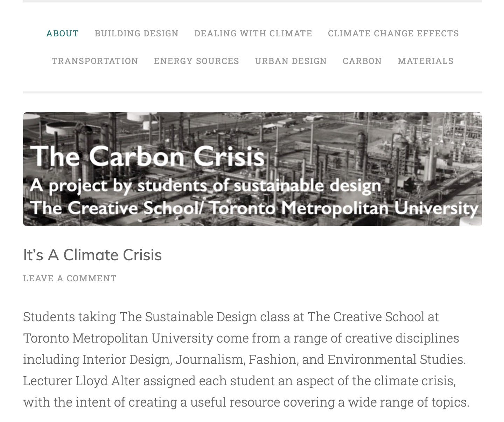Follow the Leave a Comment link
Image resolution: width=504 pixels, height=422 pixels.
point(70,278)
